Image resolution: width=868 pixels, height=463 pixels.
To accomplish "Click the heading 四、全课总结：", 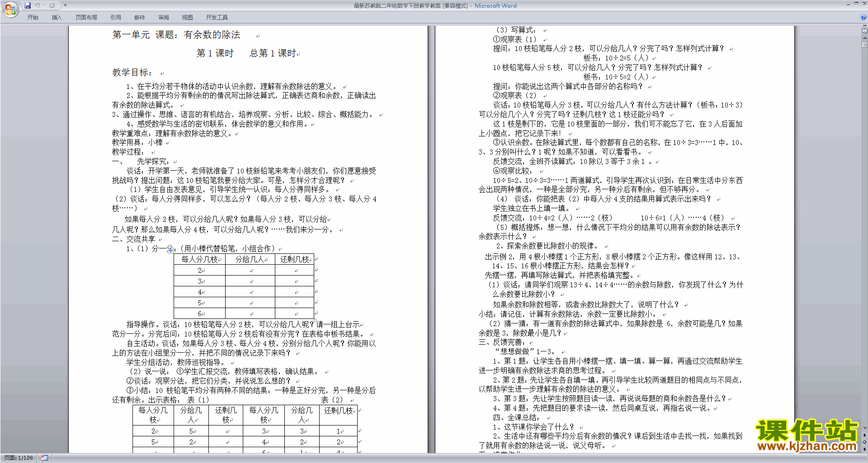I will tap(516, 417).
